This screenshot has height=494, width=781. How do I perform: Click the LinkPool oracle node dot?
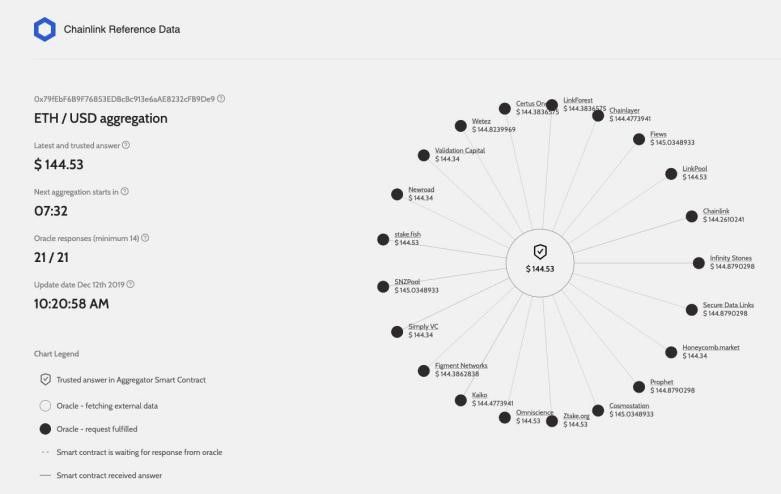[671, 174]
